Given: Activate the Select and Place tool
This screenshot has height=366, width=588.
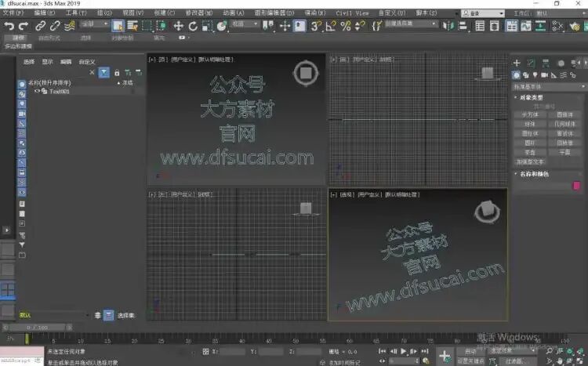Looking at the screenshot, I should tap(222, 26).
